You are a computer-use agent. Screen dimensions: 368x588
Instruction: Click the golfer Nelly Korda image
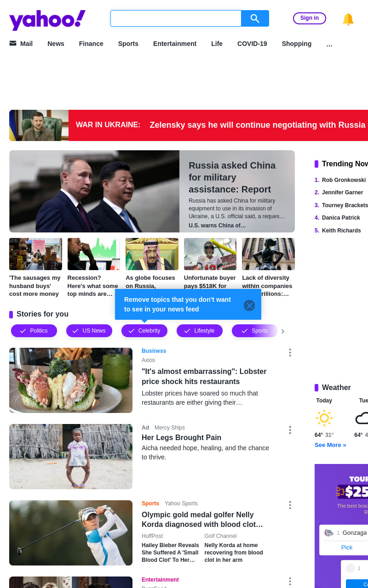71,533
